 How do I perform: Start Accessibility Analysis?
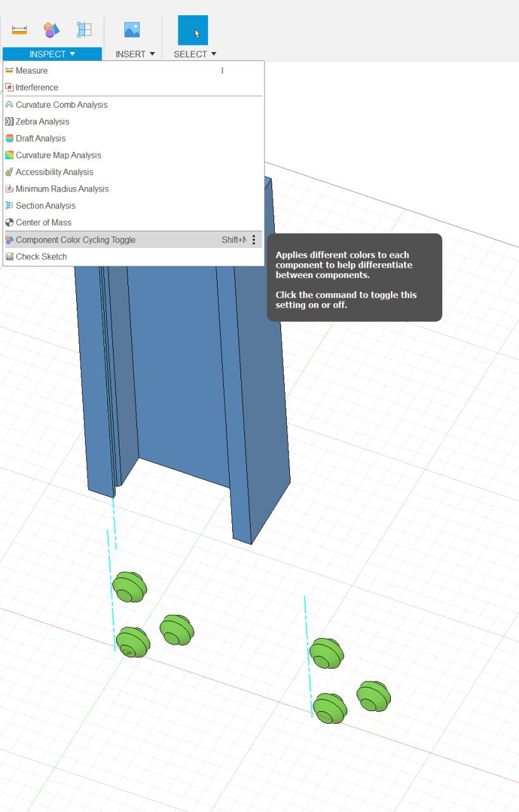(x=133, y=172)
